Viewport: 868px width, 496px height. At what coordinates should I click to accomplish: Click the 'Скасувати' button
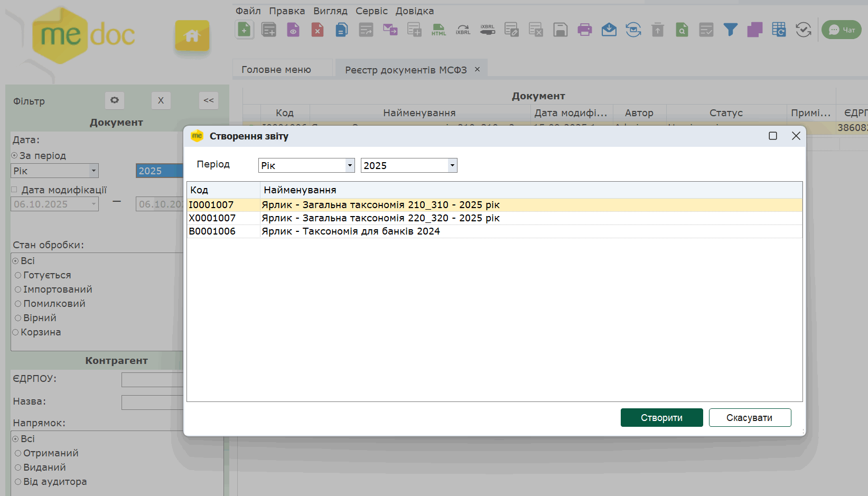[749, 418]
